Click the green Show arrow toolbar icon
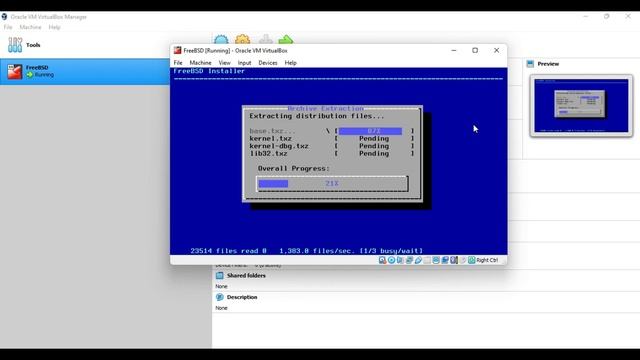Image resolution: width=640 pixels, height=360 pixels. 286,40
